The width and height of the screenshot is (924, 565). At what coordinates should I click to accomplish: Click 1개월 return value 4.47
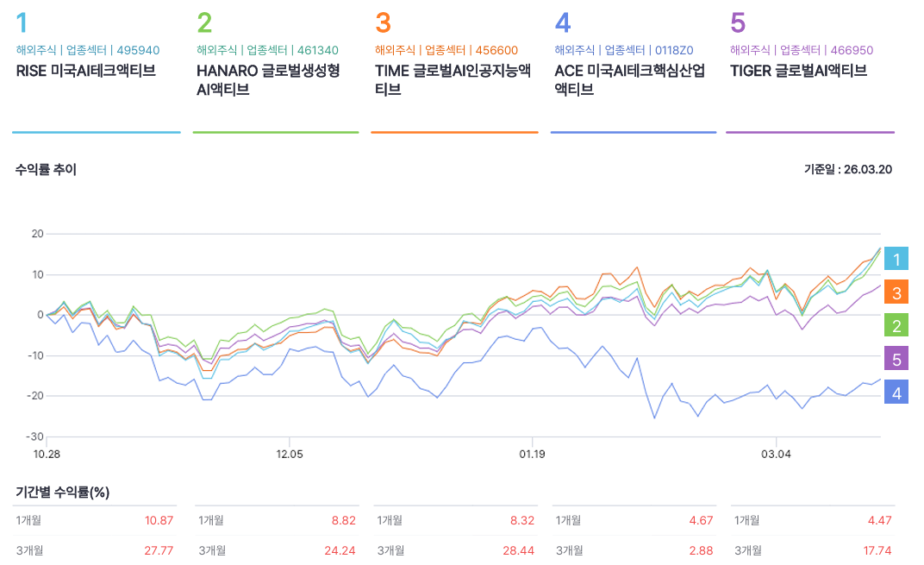click(x=880, y=520)
